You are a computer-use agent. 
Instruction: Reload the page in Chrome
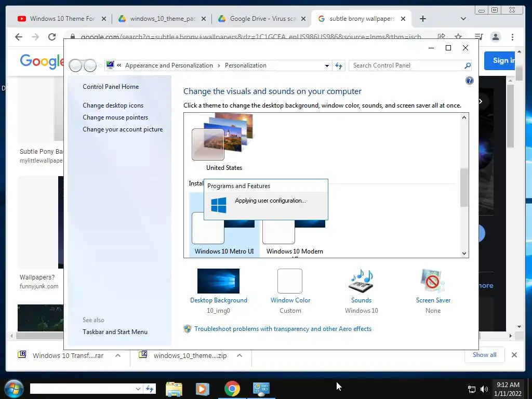click(52, 37)
